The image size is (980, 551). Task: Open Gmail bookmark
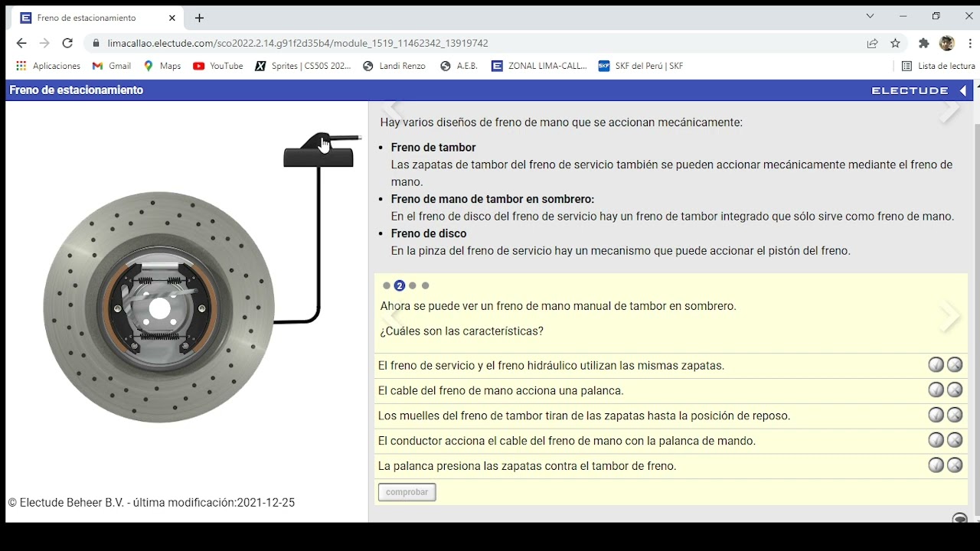coord(112,66)
